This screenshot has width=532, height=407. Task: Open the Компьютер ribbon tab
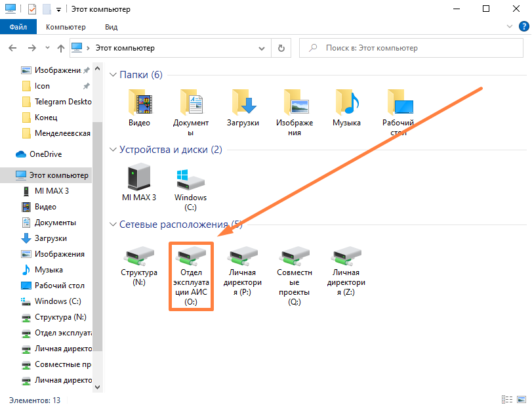pos(66,27)
